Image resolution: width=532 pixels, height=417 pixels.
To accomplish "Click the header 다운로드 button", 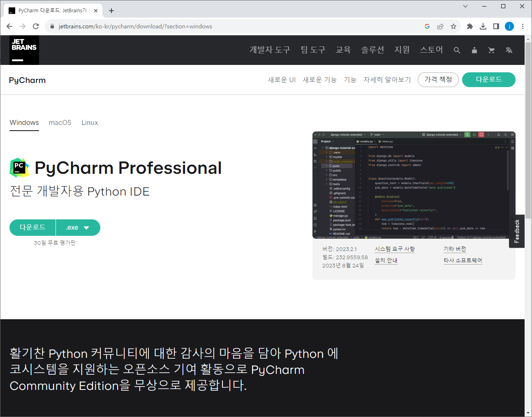I will click(489, 80).
